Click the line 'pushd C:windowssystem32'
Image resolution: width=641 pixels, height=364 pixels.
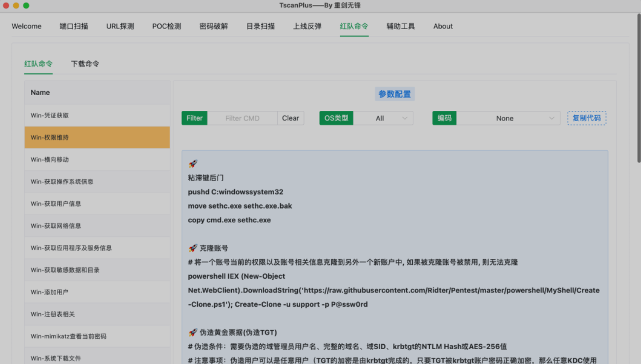tap(236, 192)
